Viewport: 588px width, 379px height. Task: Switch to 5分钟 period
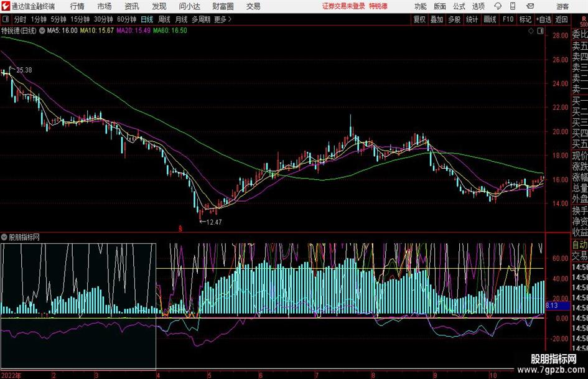pos(58,19)
